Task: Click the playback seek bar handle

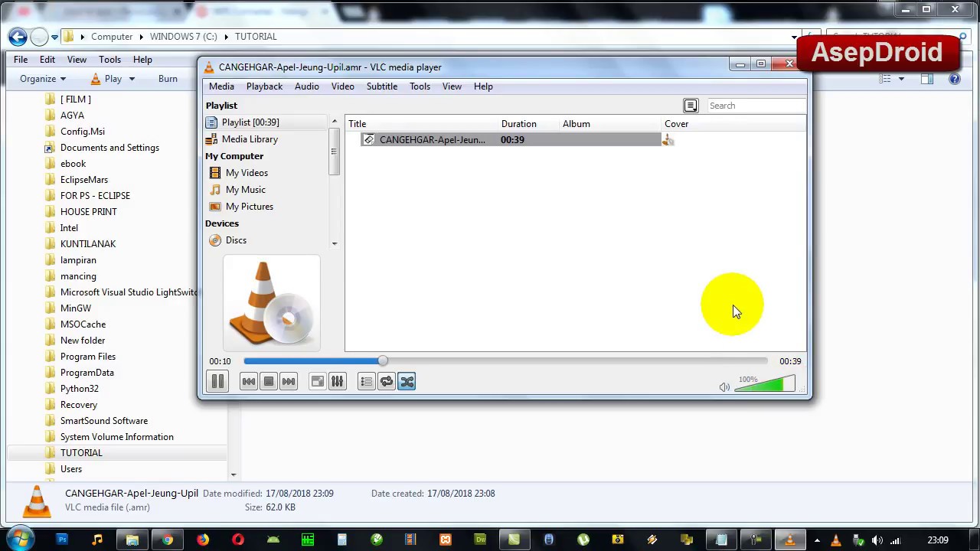Action: pos(382,361)
